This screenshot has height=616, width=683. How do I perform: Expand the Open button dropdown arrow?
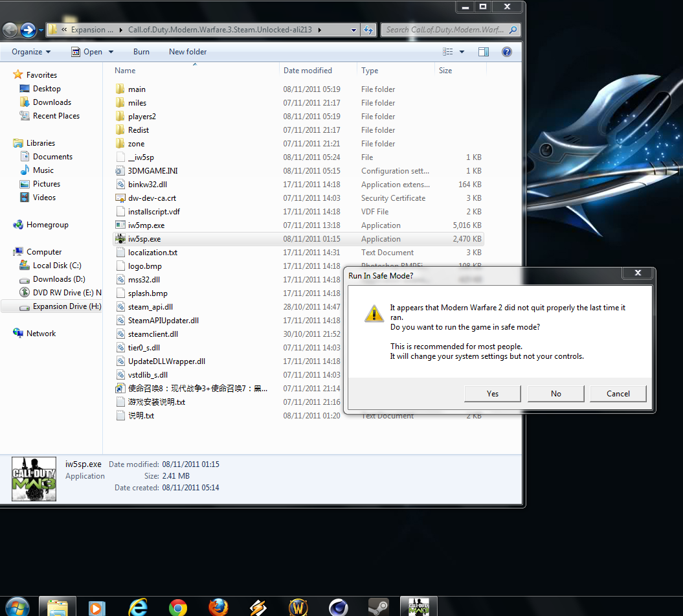click(111, 52)
